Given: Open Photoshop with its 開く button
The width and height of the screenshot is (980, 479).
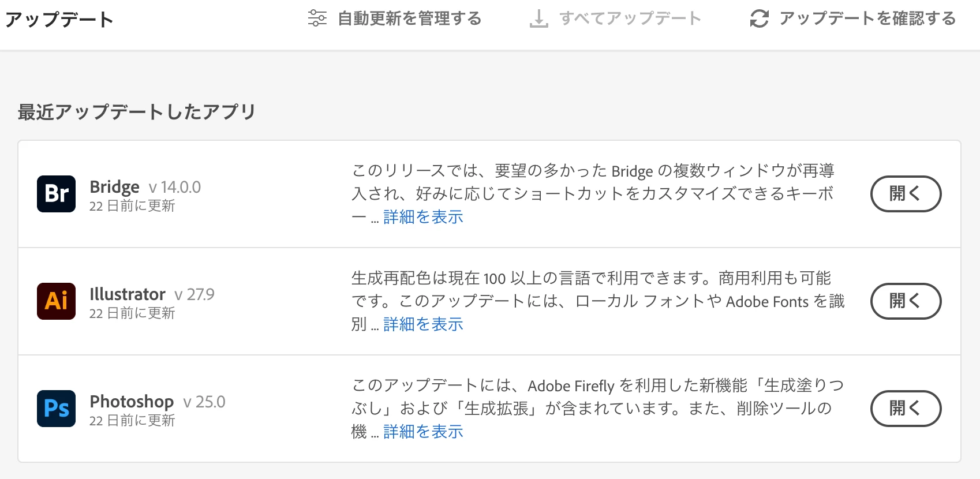Looking at the screenshot, I should pyautogui.click(x=905, y=409).
